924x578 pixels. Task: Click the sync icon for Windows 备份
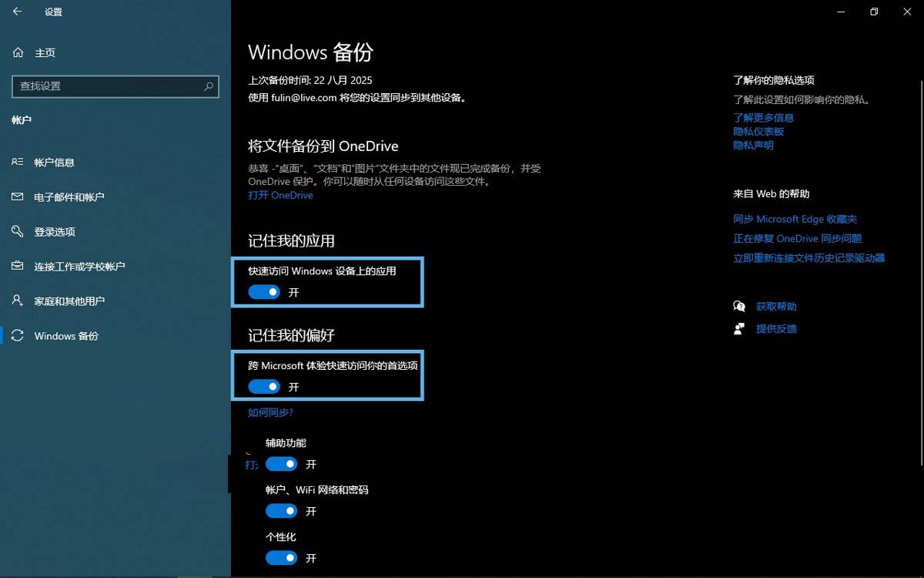18,335
